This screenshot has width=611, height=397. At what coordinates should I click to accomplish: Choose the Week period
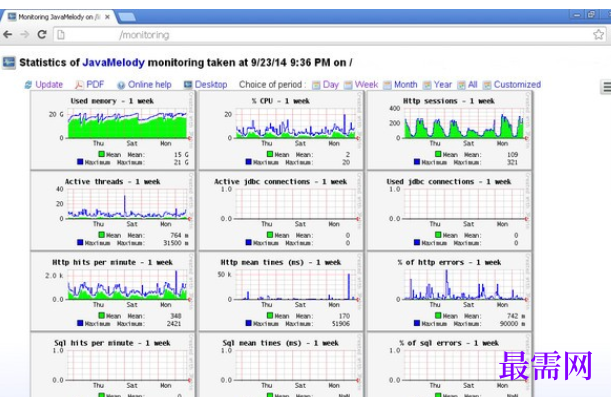(366, 85)
